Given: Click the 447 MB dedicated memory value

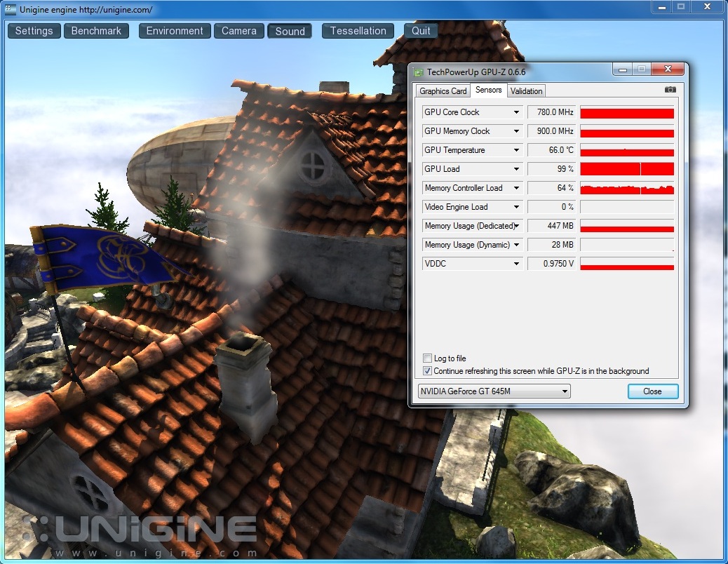Looking at the screenshot, I should 551,226.
